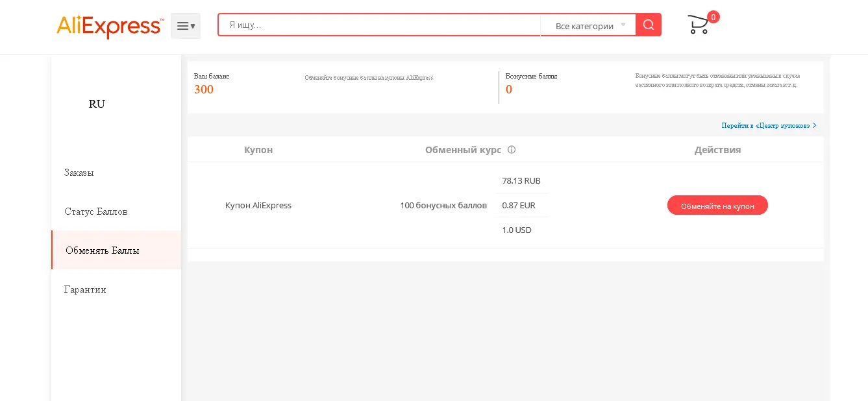Click the 0.87 EUR rate
This screenshot has height=401, width=868.
[519, 205]
